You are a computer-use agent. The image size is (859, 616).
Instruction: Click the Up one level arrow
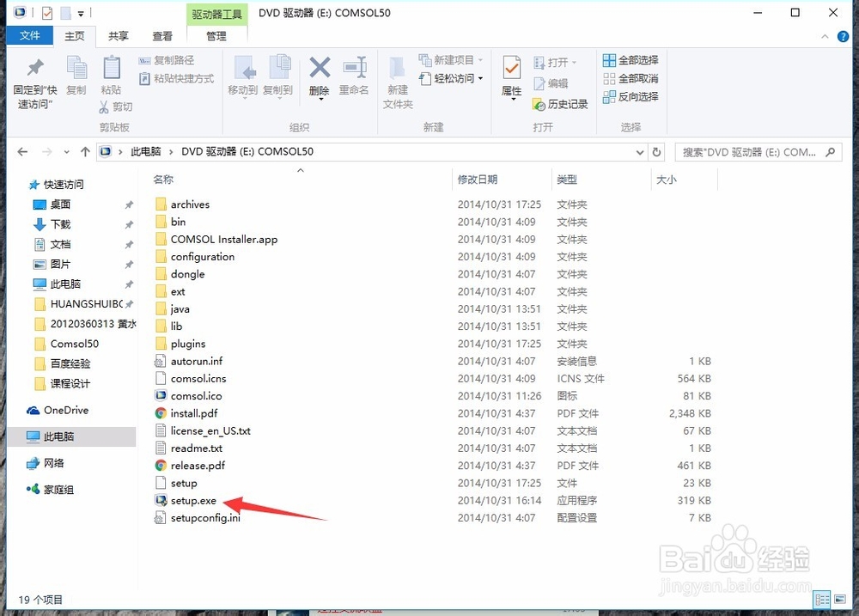pos(85,152)
